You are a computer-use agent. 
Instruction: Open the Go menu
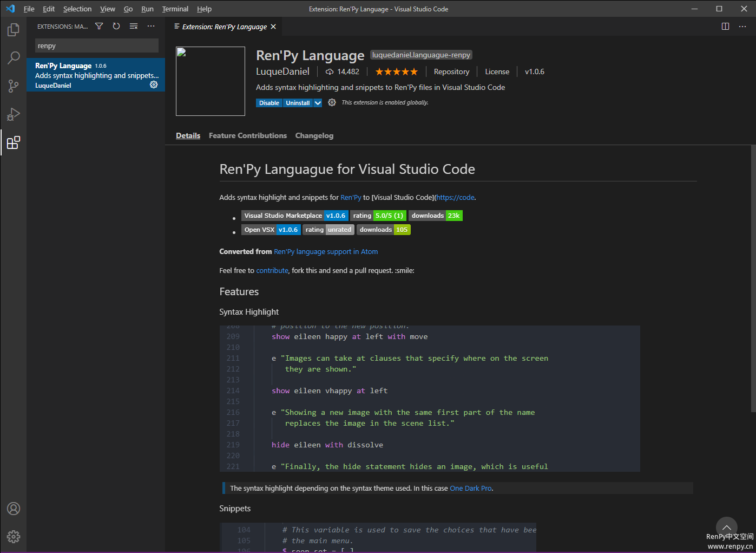pyautogui.click(x=128, y=9)
